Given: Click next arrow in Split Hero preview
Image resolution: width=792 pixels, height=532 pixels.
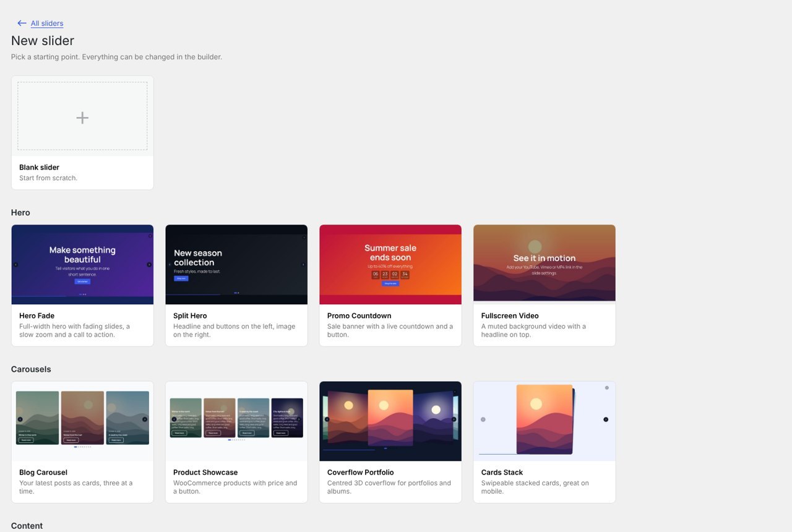Looking at the screenshot, I should tap(303, 265).
